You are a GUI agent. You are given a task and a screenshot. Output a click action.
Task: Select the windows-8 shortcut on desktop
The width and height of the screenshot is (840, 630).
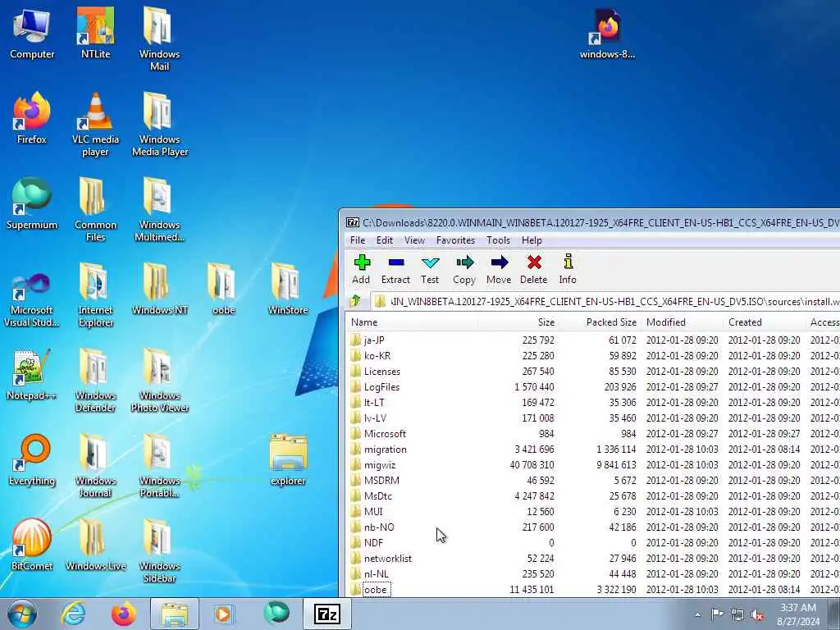point(607,33)
